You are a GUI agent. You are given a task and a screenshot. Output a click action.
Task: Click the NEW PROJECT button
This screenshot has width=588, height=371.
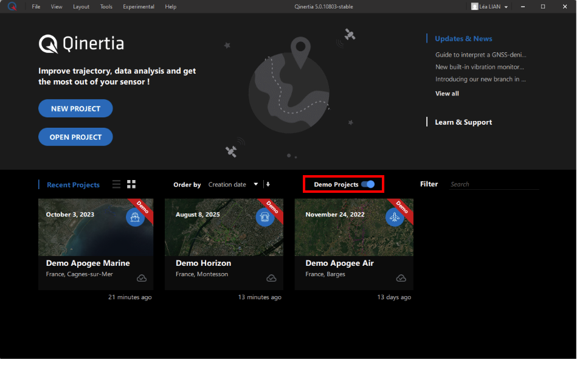(x=75, y=108)
